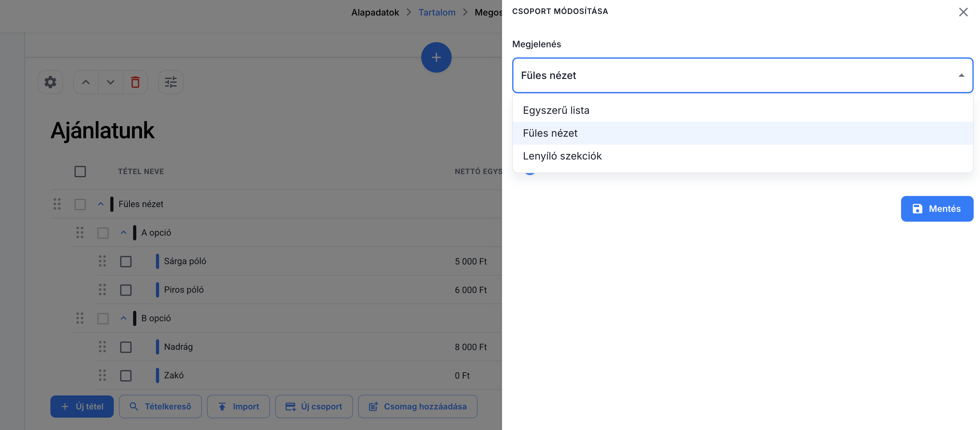Click the red trash delete icon

[x=135, y=82]
